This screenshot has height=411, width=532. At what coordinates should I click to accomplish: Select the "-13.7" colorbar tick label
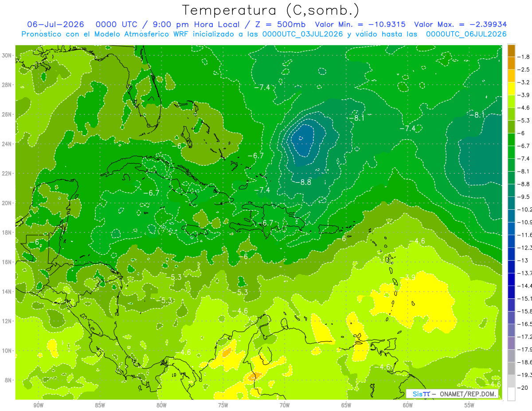coord(525,273)
